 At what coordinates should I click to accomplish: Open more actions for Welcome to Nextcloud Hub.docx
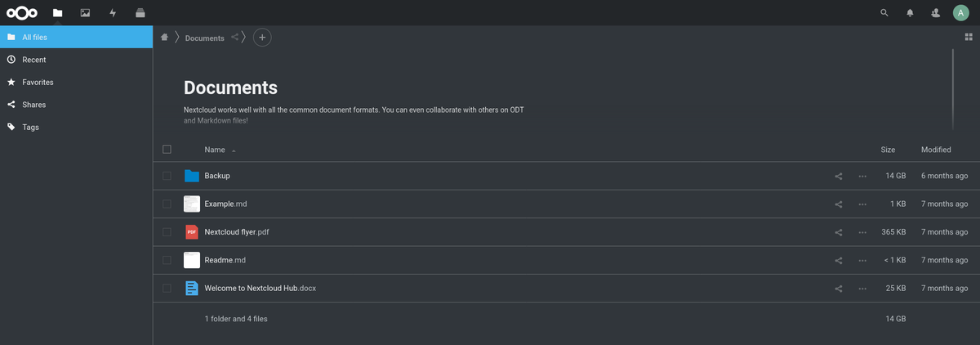pyautogui.click(x=862, y=289)
